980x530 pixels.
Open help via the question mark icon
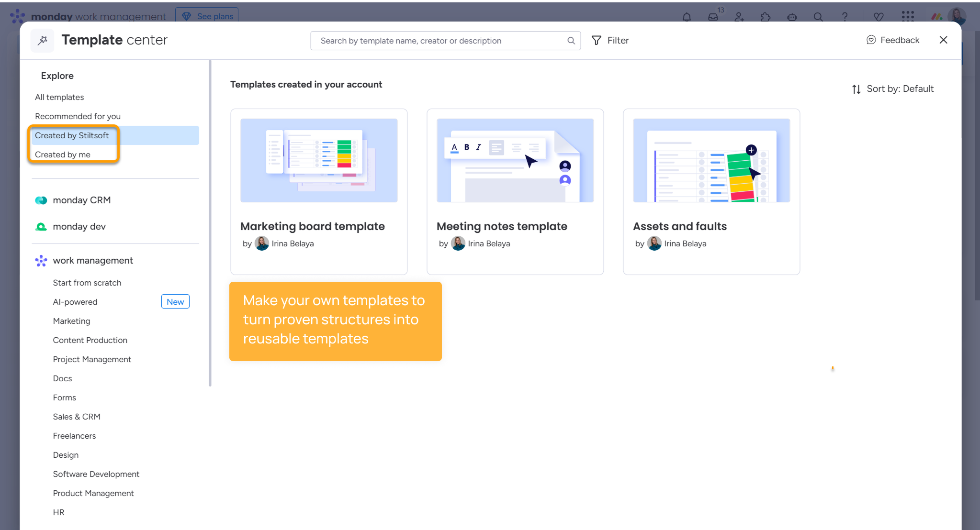click(845, 16)
